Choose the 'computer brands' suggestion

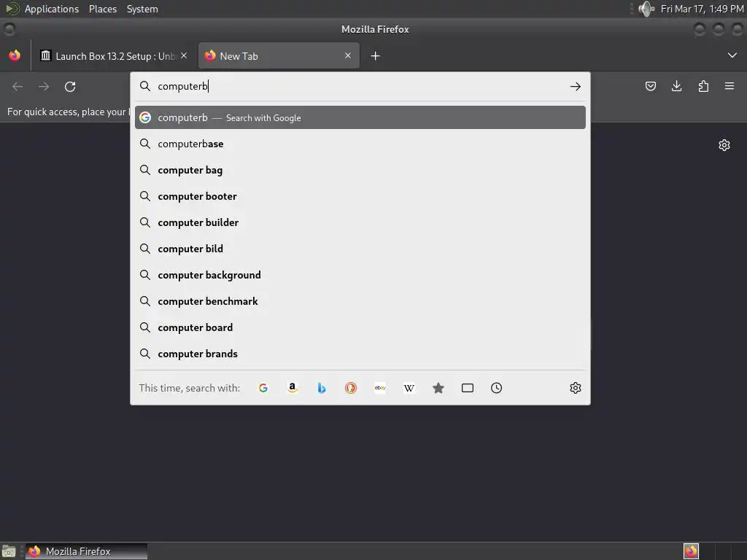click(x=360, y=354)
